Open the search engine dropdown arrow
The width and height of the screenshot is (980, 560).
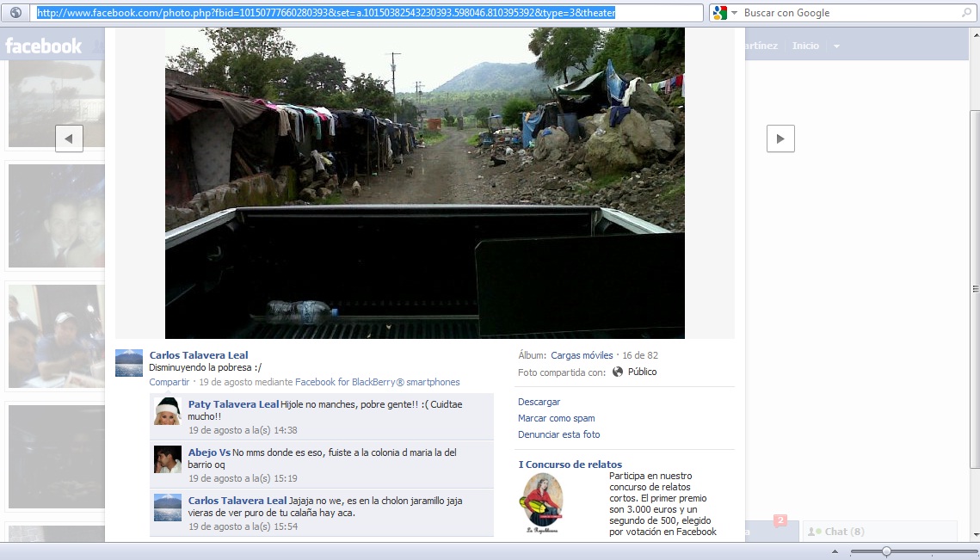tap(735, 14)
